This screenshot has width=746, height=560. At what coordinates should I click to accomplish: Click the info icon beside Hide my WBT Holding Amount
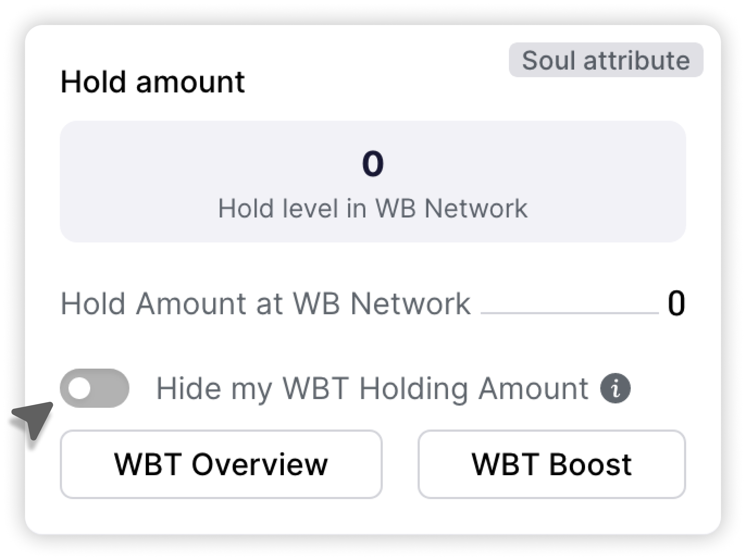pos(616,388)
